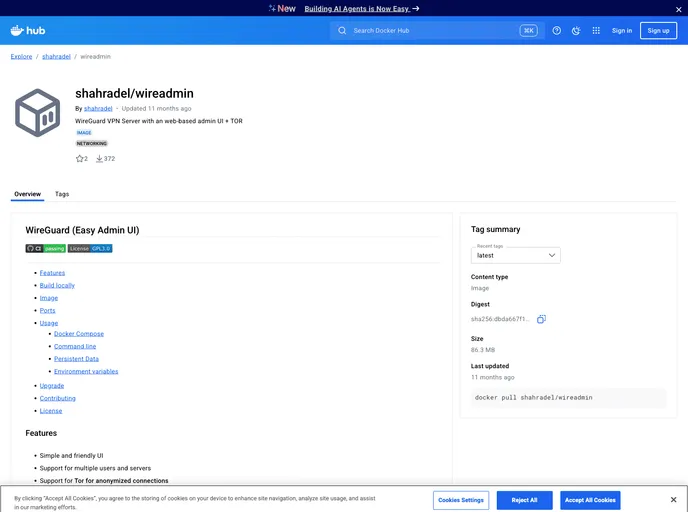
Task: Open the help question mark icon
Action: 556,30
